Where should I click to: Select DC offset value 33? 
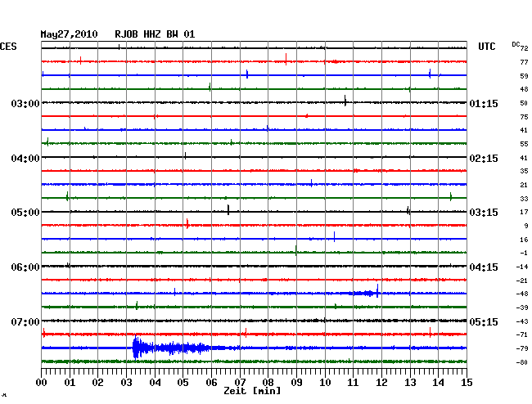pos(524,199)
